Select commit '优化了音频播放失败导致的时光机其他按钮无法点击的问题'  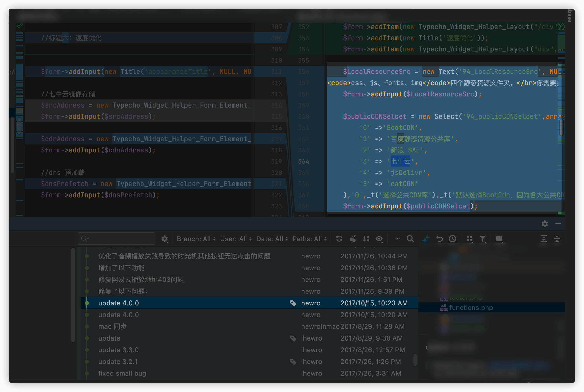249,256
